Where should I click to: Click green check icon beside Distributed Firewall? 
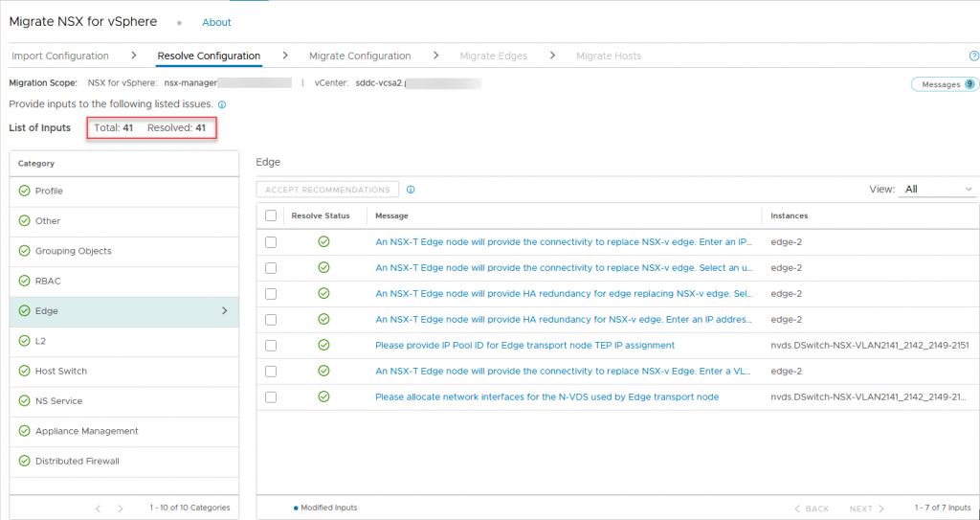25,462
